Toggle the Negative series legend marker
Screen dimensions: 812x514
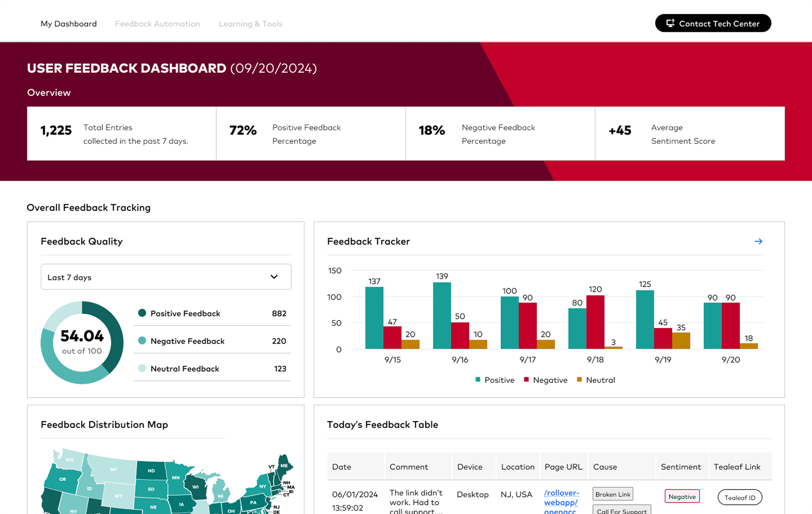(x=526, y=379)
